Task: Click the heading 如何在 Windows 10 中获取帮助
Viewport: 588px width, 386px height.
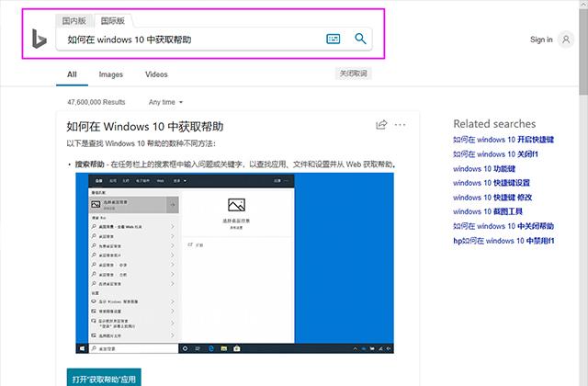Action: click(x=145, y=127)
